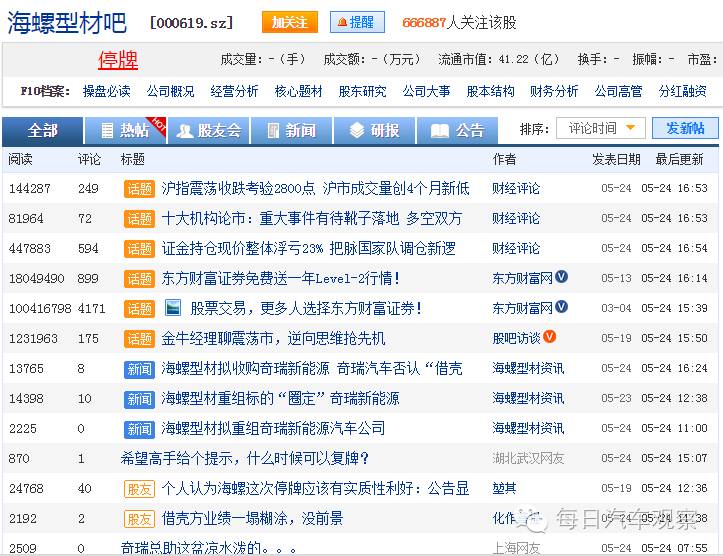Open the 海螺型材吧 forum title link

[x=67, y=23]
